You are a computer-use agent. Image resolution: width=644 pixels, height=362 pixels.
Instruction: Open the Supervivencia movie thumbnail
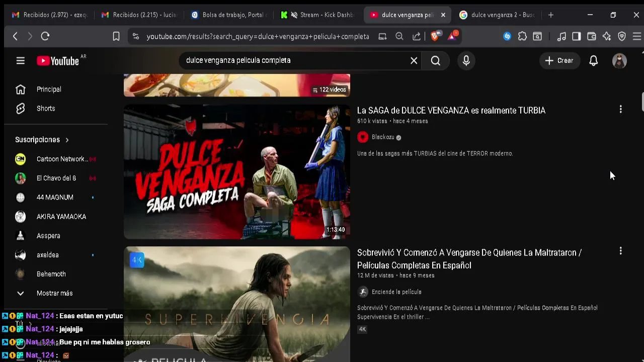click(x=237, y=304)
